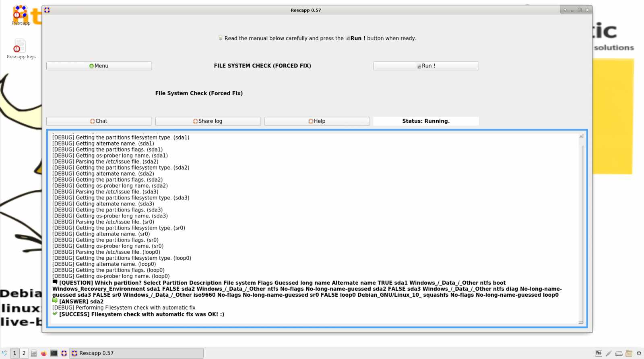The height and width of the screenshot is (359, 644).
Task: Click the 'Read the manual below carefully' hint
Action: [x=320, y=39]
